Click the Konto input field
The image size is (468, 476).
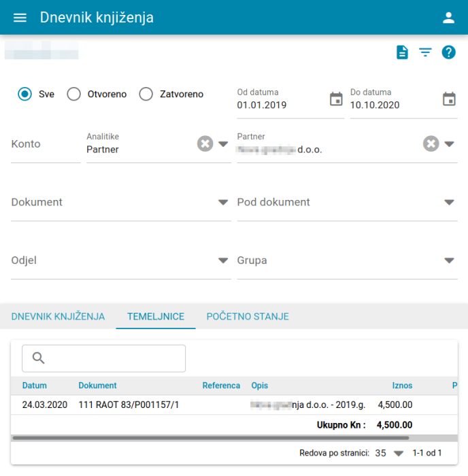click(46, 144)
